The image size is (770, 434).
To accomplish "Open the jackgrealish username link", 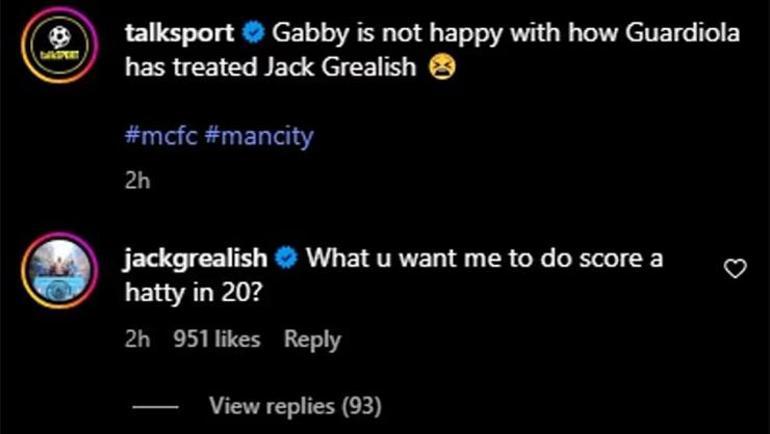I will point(196,258).
